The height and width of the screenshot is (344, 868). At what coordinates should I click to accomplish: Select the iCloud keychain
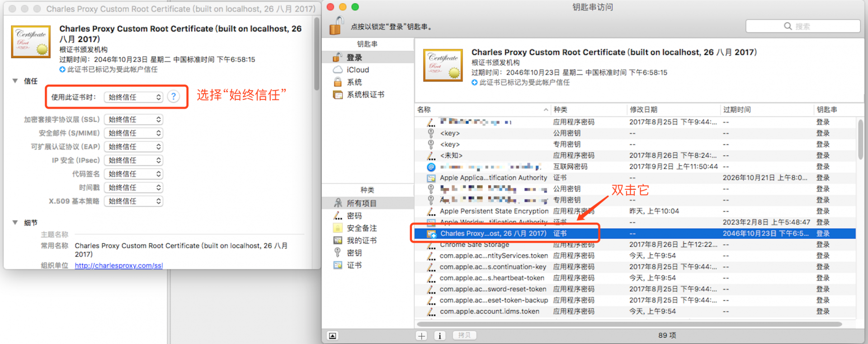tap(368, 70)
